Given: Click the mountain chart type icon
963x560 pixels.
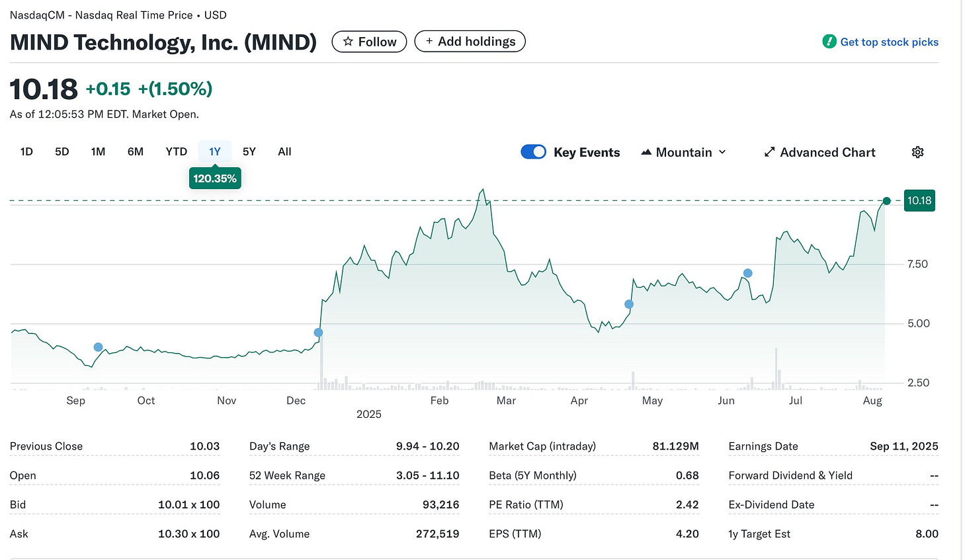Looking at the screenshot, I should pos(646,152).
